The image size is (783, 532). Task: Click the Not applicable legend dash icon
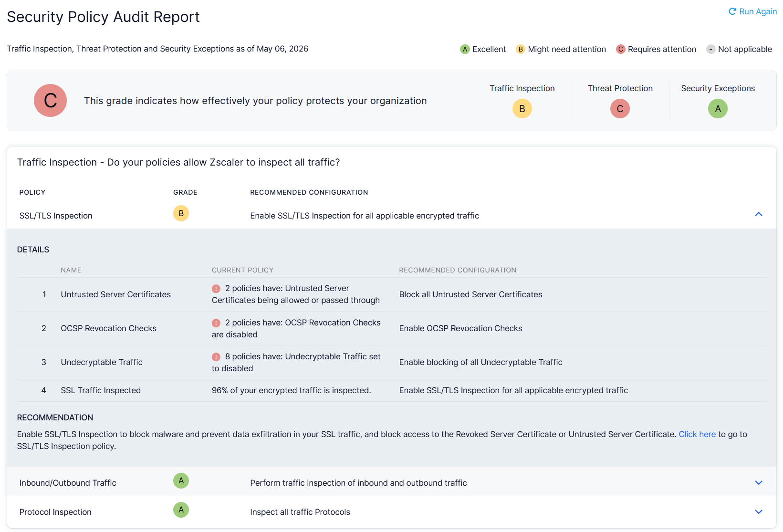click(711, 49)
